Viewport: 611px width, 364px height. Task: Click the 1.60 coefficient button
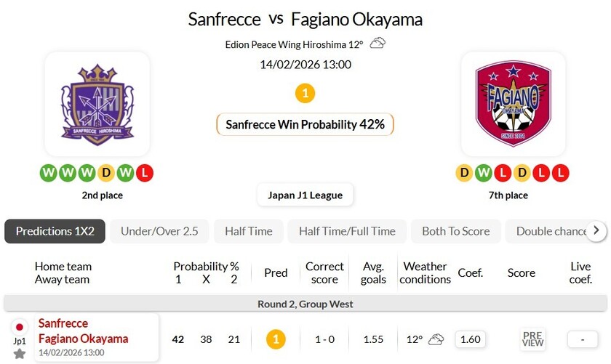pos(471,339)
